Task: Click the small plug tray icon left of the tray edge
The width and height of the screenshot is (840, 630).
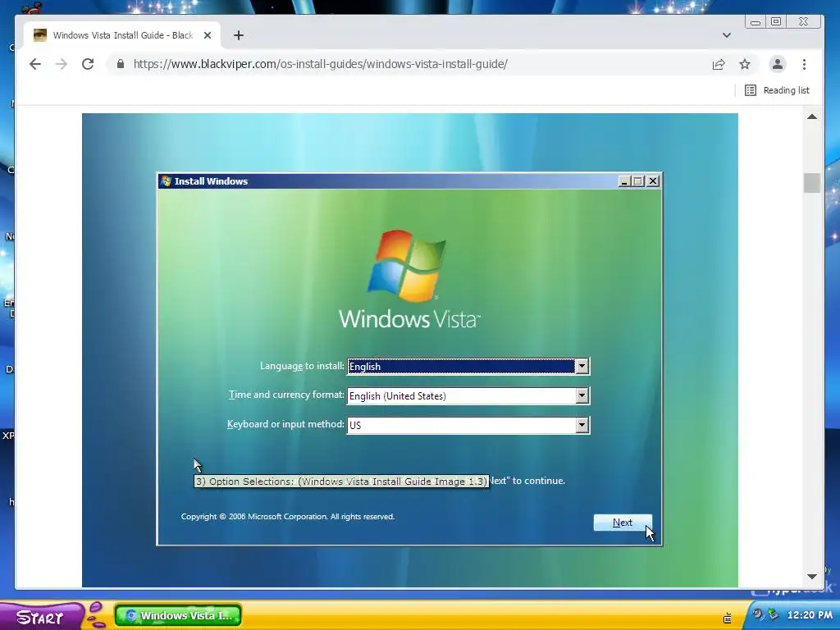Action: (728, 618)
